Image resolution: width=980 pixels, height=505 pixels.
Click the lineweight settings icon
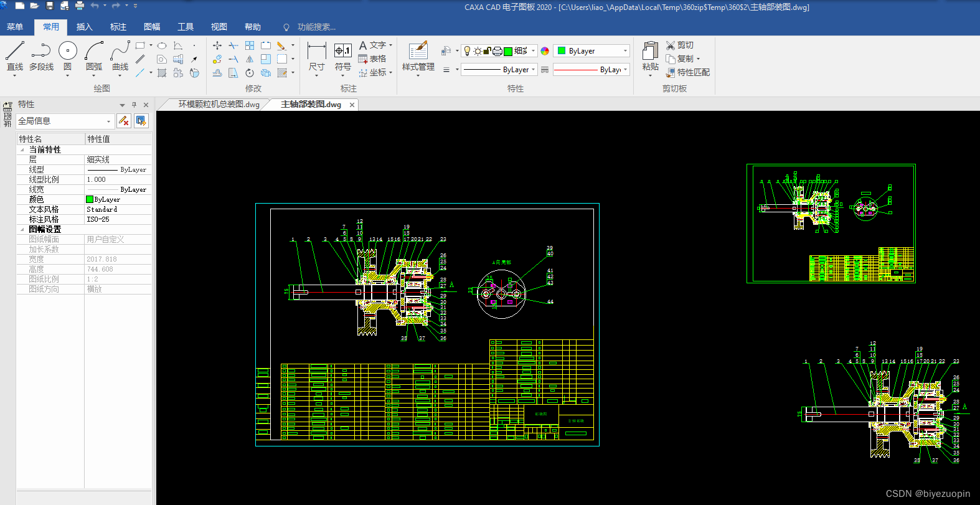[446, 70]
